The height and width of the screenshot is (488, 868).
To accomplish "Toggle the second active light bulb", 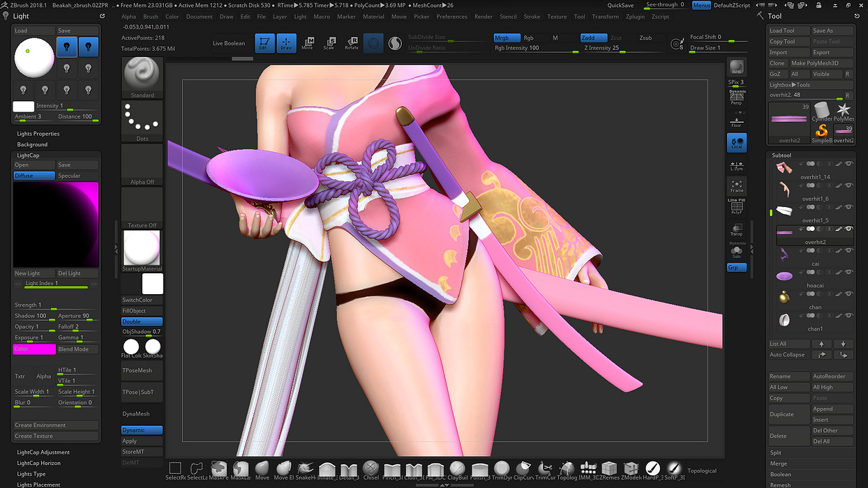I will pyautogui.click(x=88, y=47).
